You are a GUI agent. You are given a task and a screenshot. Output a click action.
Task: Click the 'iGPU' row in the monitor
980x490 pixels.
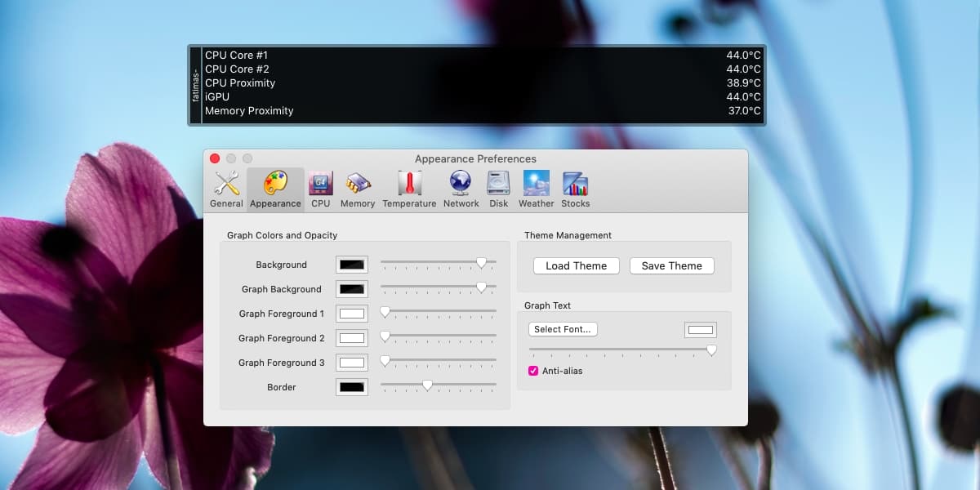coord(483,97)
